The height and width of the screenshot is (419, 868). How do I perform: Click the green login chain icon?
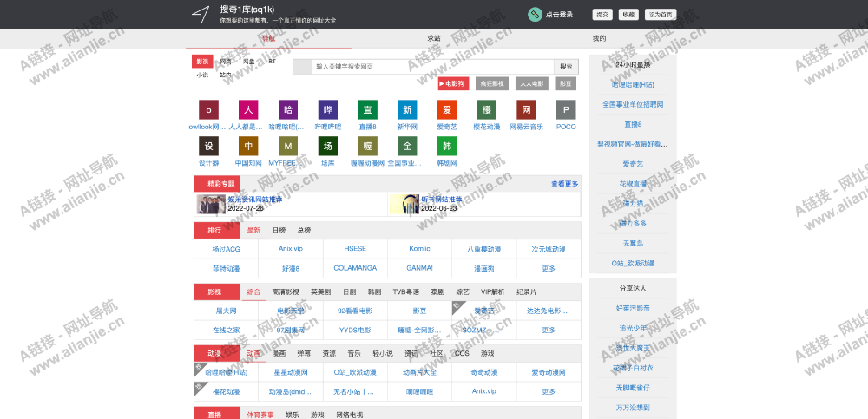click(535, 14)
